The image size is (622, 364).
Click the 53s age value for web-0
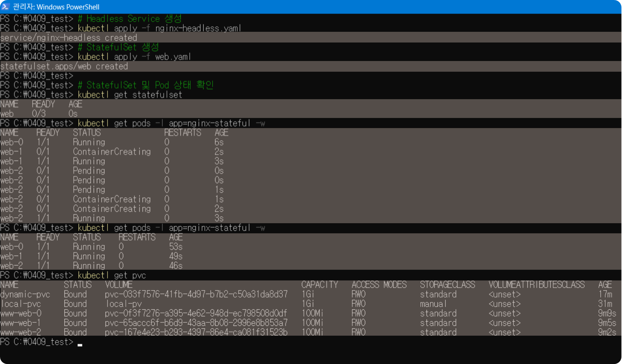(x=176, y=247)
